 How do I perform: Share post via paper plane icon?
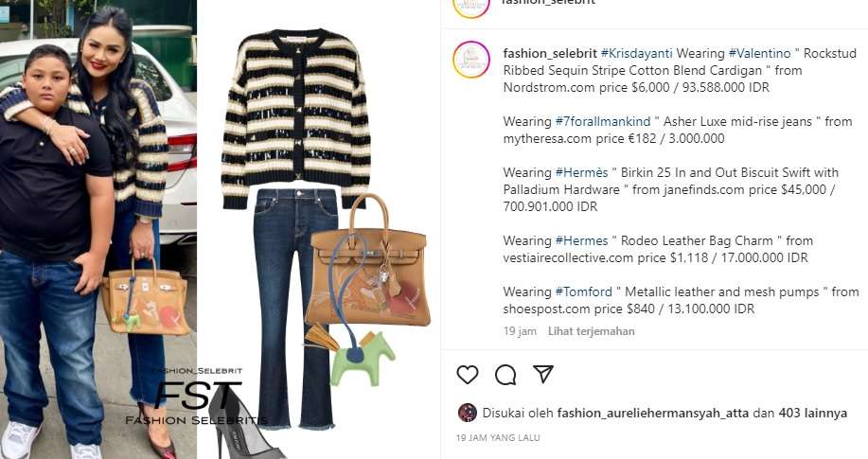click(x=543, y=374)
